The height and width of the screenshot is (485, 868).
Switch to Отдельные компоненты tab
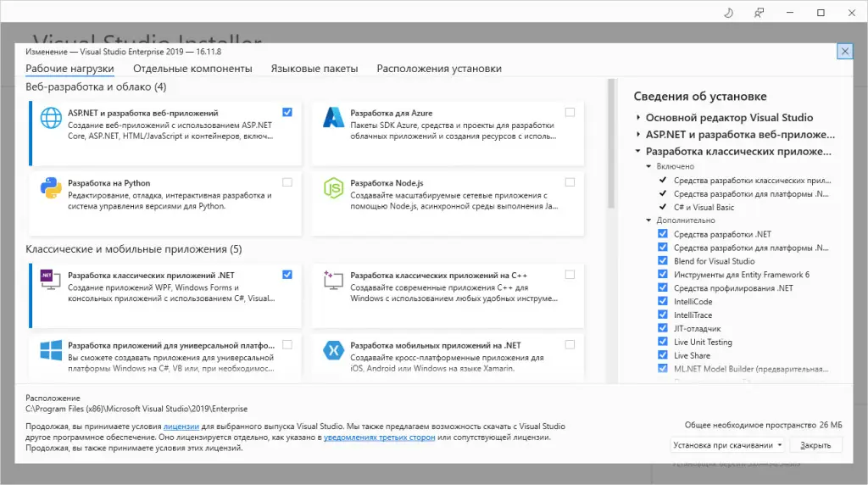click(x=192, y=69)
